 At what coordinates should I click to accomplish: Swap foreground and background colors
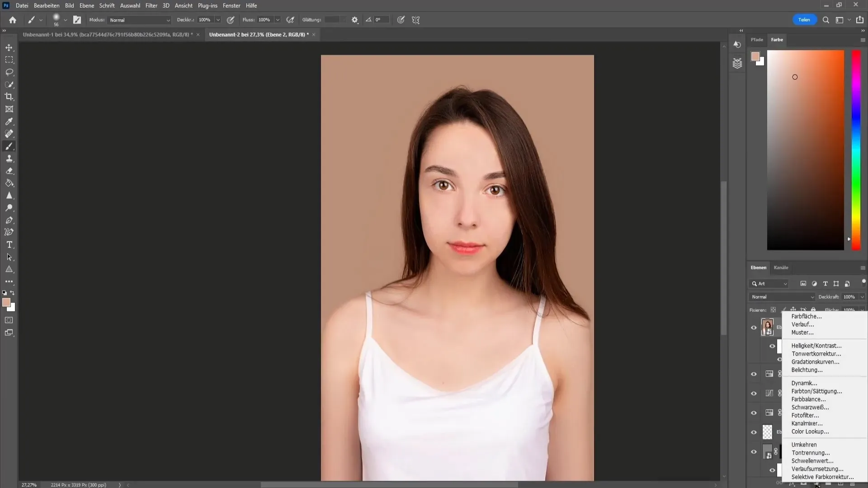(x=13, y=293)
